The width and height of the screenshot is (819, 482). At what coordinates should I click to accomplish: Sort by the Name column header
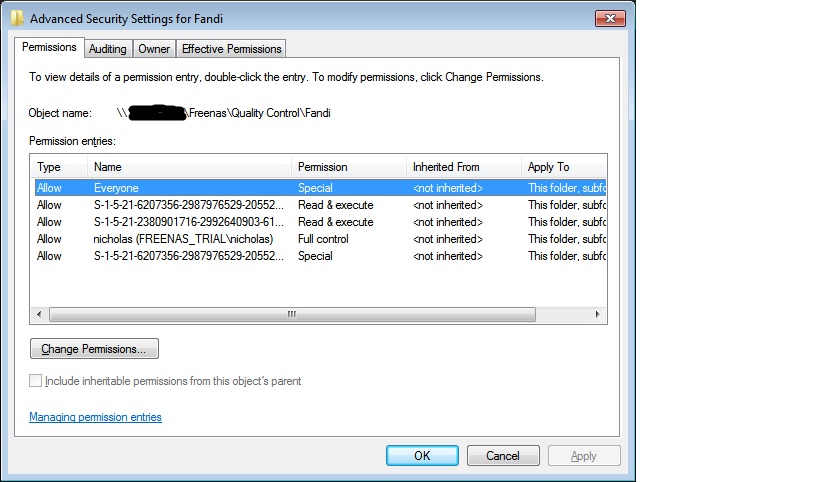coord(189,167)
